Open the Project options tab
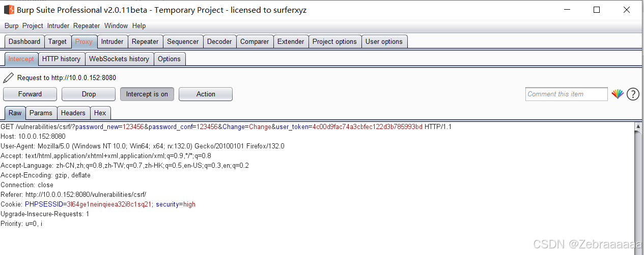Viewport: 644px width, 255px height. [x=334, y=42]
